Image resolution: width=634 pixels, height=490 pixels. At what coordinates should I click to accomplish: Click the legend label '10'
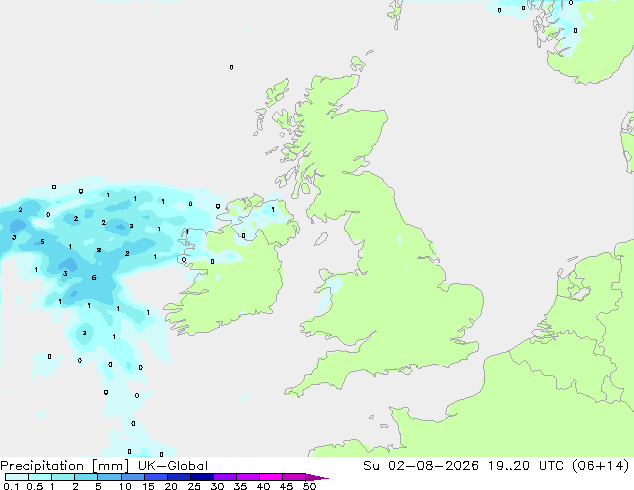(125, 486)
